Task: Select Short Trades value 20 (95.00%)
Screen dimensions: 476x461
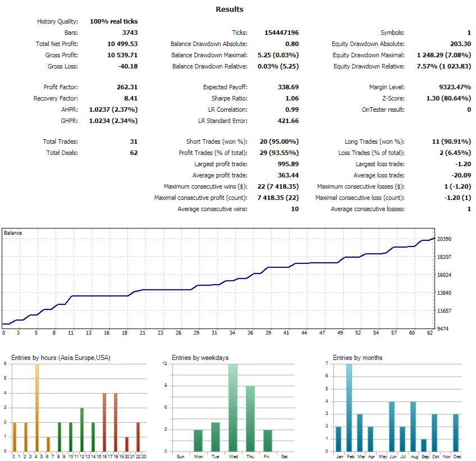Action: (279, 141)
